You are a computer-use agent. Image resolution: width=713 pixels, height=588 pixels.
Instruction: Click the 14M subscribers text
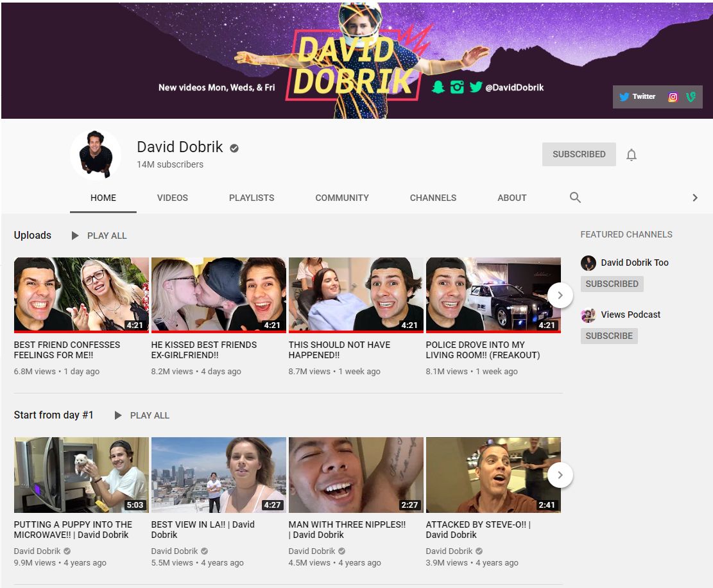[x=170, y=164]
